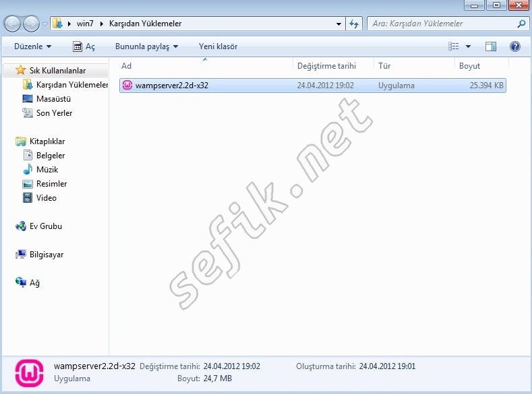This screenshot has width=532, height=394.
Task: Click the sidebar Karşıdan Yüklemeler folder icon
Action: 28,85
